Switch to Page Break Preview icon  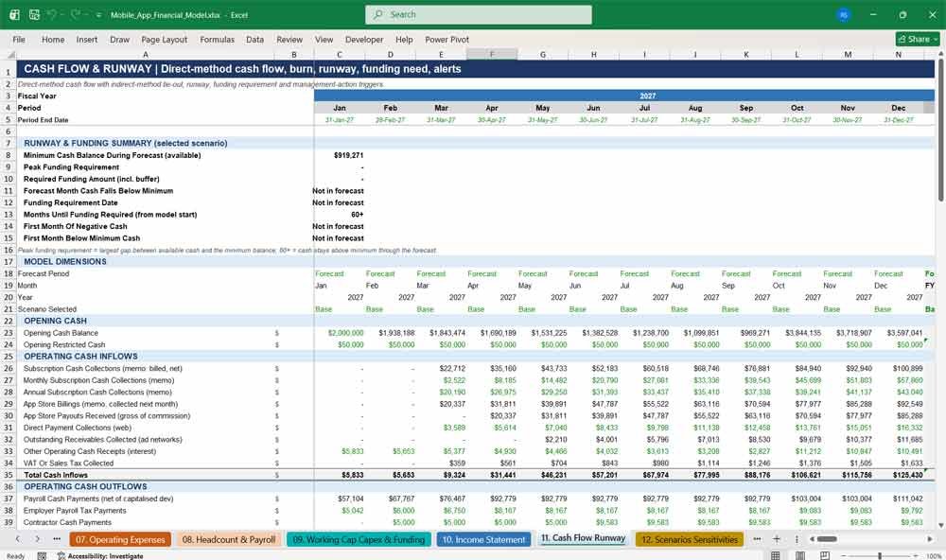coord(825,555)
